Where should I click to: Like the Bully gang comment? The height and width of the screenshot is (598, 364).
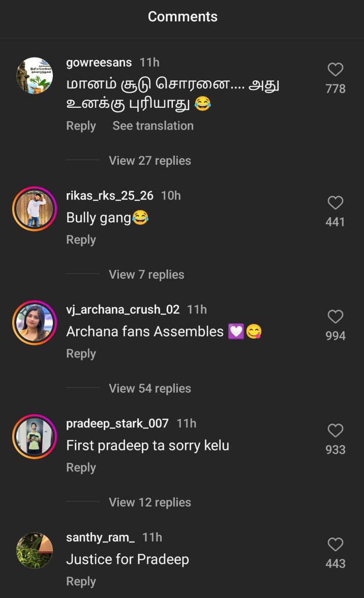[x=335, y=203]
